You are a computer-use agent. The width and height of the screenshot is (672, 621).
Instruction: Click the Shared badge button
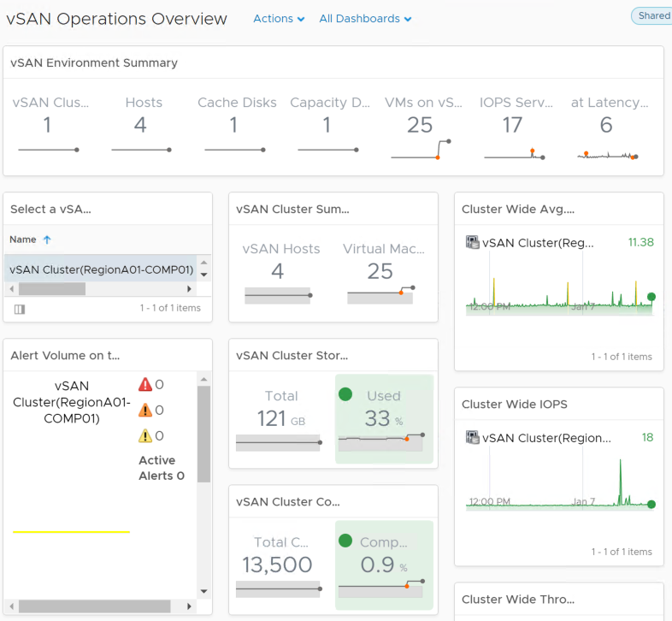652,16
